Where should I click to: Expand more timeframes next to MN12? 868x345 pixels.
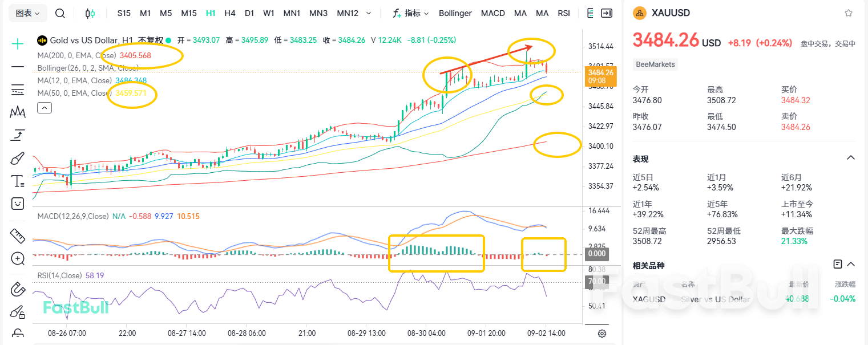[369, 13]
